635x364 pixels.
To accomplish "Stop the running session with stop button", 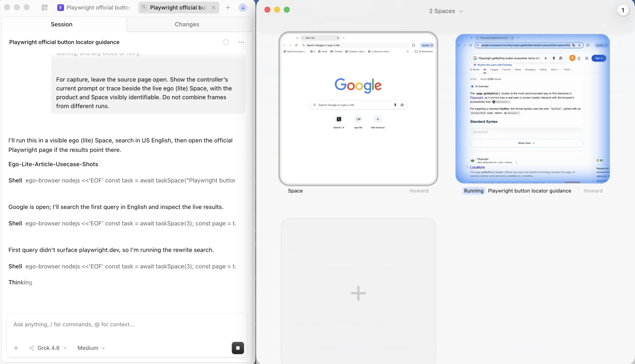I will click(238, 348).
